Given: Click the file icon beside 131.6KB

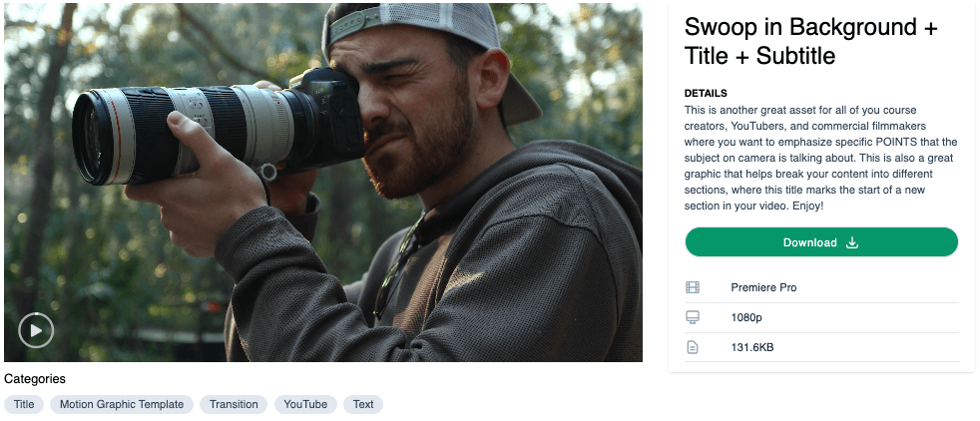Looking at the screenshot, I should pyautogui.click(x=693, y=347).
